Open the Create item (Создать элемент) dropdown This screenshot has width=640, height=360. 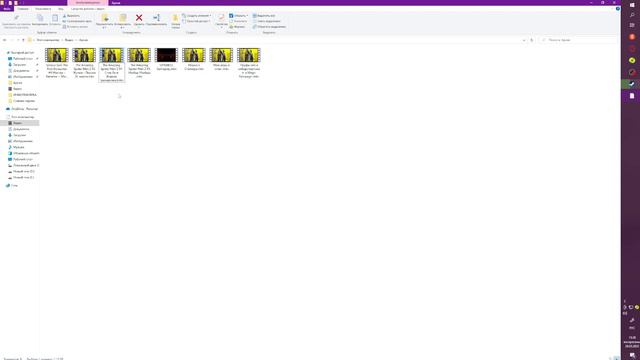tap(197, 16)
